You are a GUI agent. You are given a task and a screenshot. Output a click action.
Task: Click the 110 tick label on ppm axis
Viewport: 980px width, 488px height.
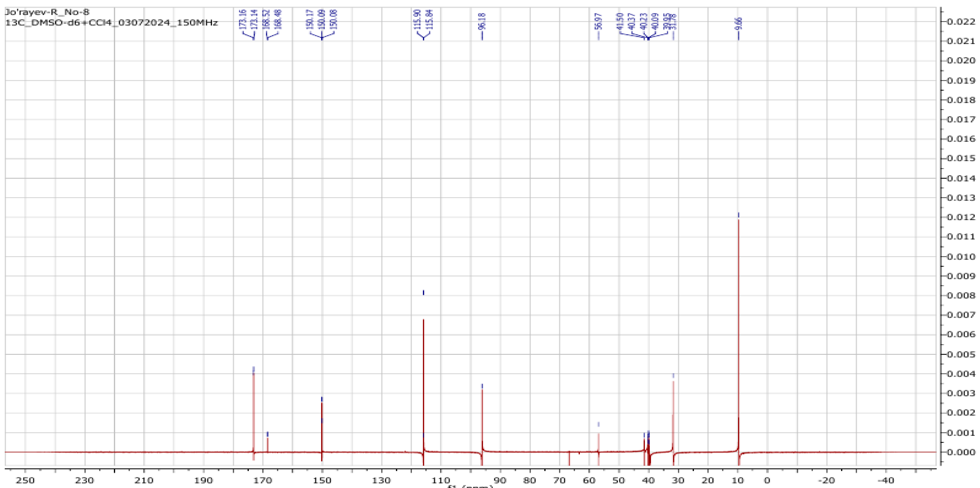[441, 480]
